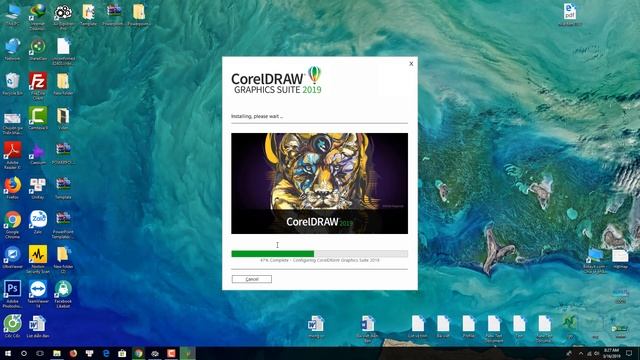This screenshot has width=640, height=360.
Task: Open the Norton Security Scan shortcut
Action: pos(38,259)
